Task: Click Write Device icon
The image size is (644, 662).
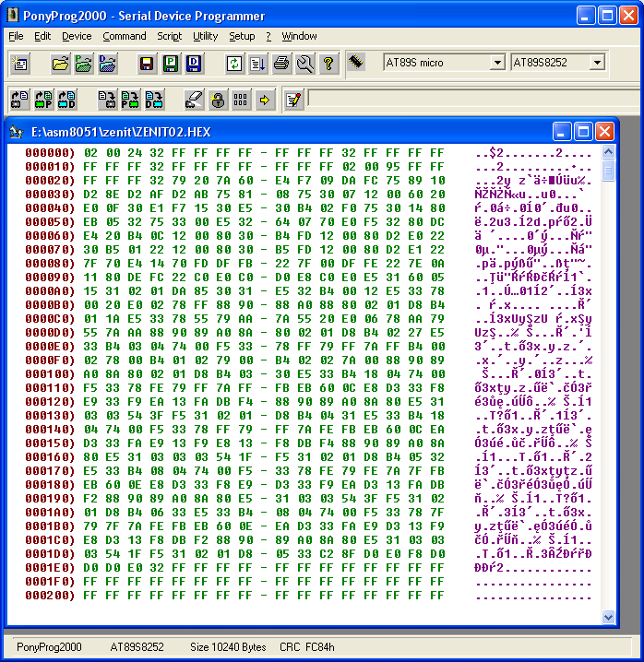Action: tap(107, 100)
